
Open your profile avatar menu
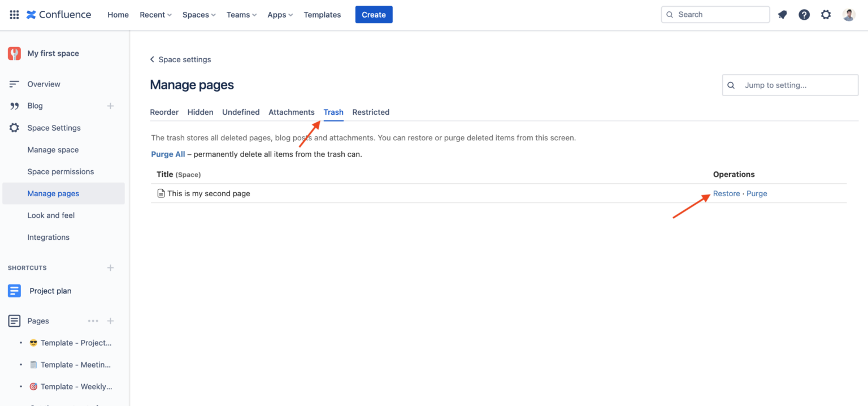[848, 14]
